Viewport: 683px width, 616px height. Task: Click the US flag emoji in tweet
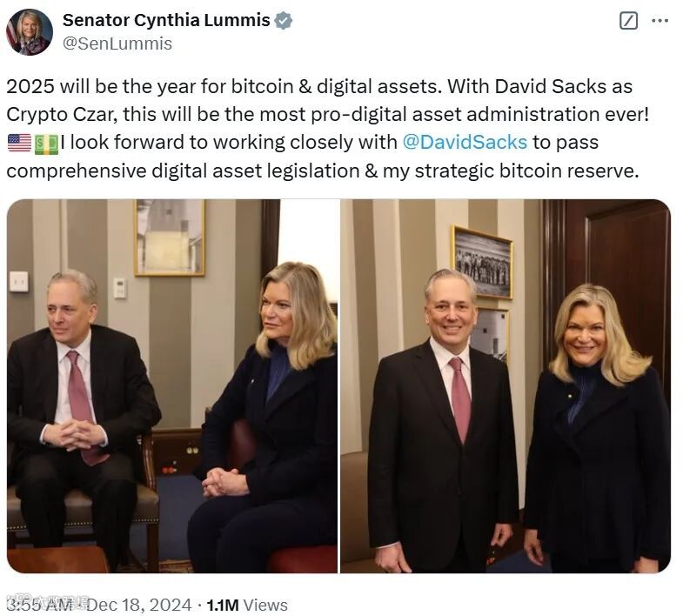coord(20,143)
